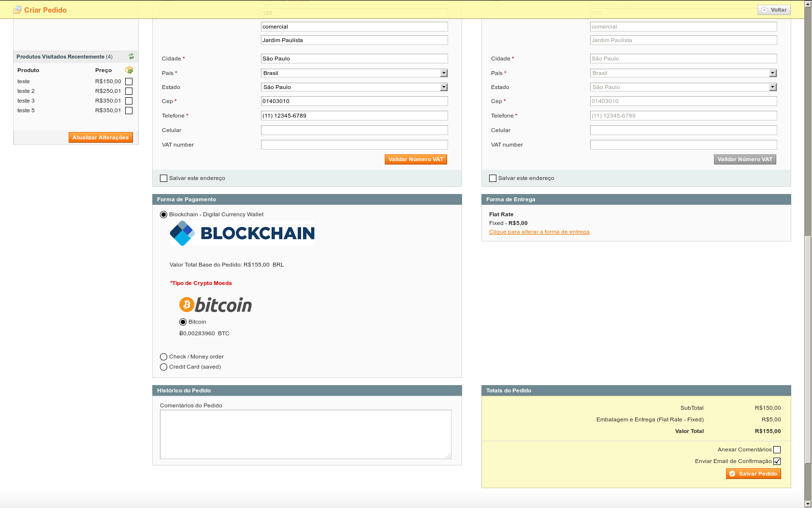Click billing Jardim Paulista field

click(x=354, y=40)
